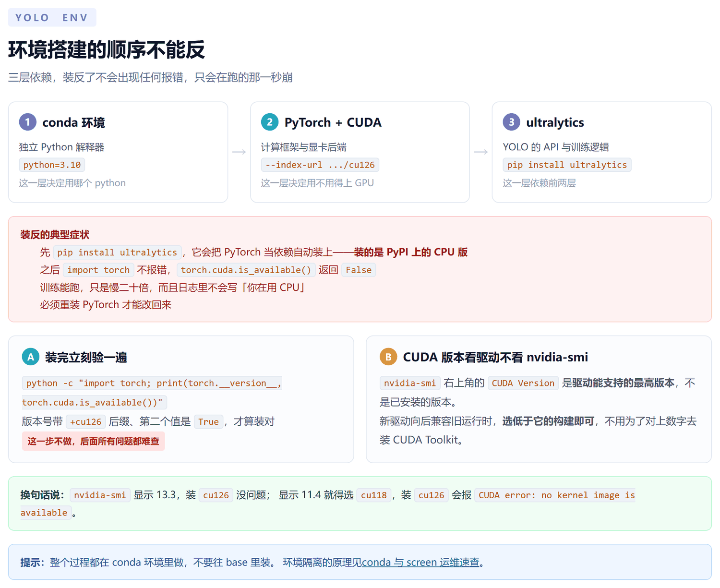Click the step 1 circle badge

point(28,122)
